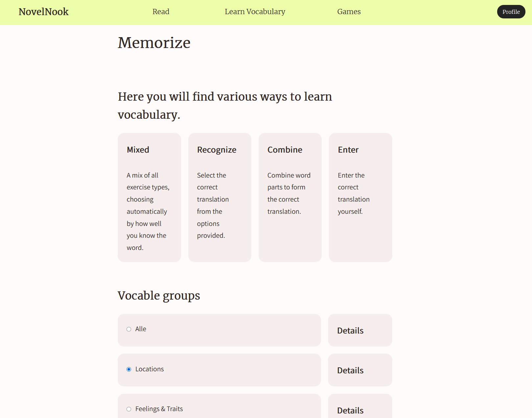532x418 pixels.
Task: Choose the Recognize exercise card
Action: [x=220, y=197]
